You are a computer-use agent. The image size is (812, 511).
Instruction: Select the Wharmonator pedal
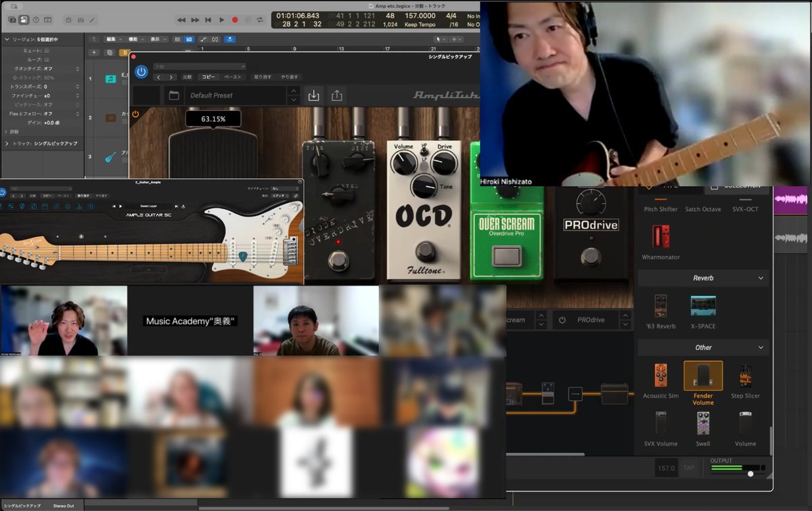point(660,242)
